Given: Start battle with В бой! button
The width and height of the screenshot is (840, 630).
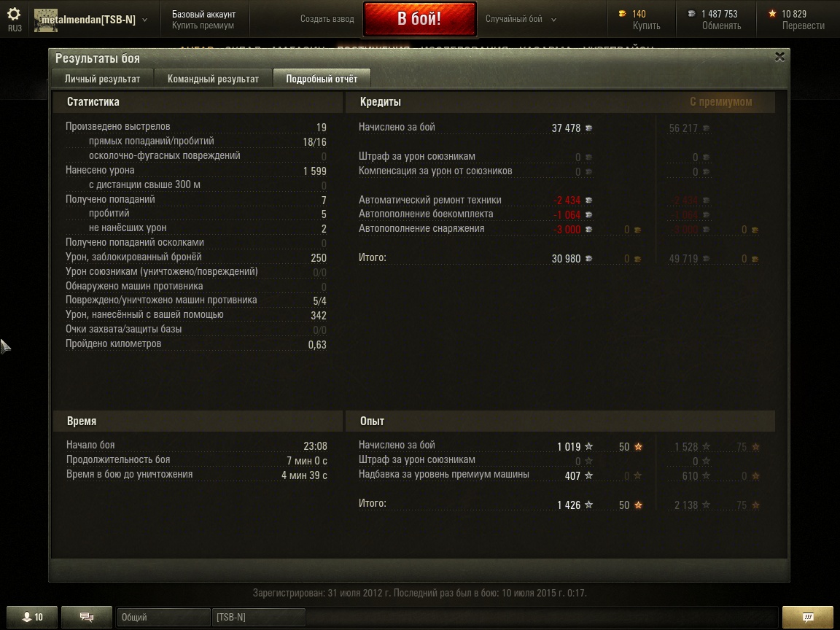Looking at the screenshot, I should coord(419,19).
